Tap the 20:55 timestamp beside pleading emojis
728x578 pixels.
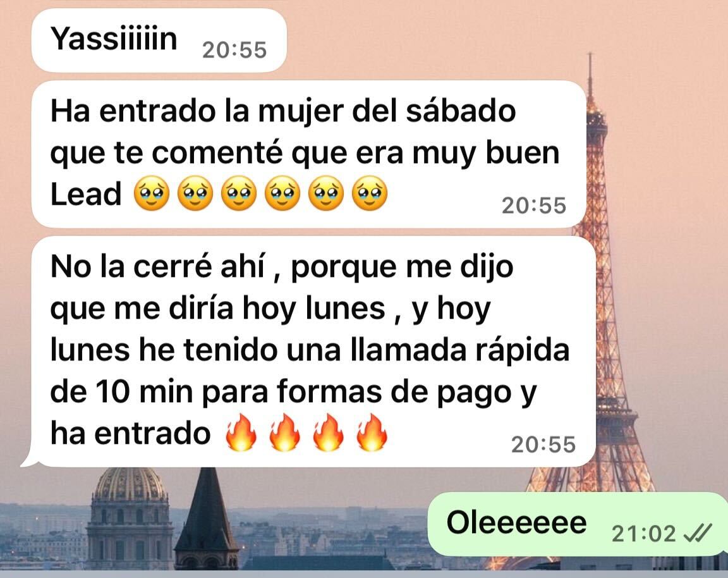[534, 206]
